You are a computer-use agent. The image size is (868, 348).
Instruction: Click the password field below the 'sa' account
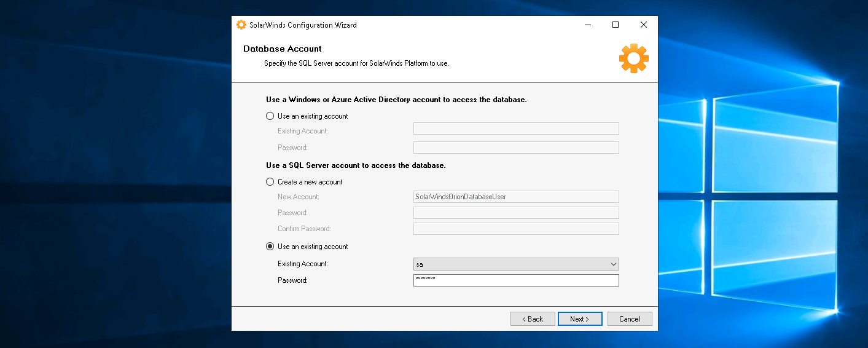pyautogui.click(x=515, y=280)
